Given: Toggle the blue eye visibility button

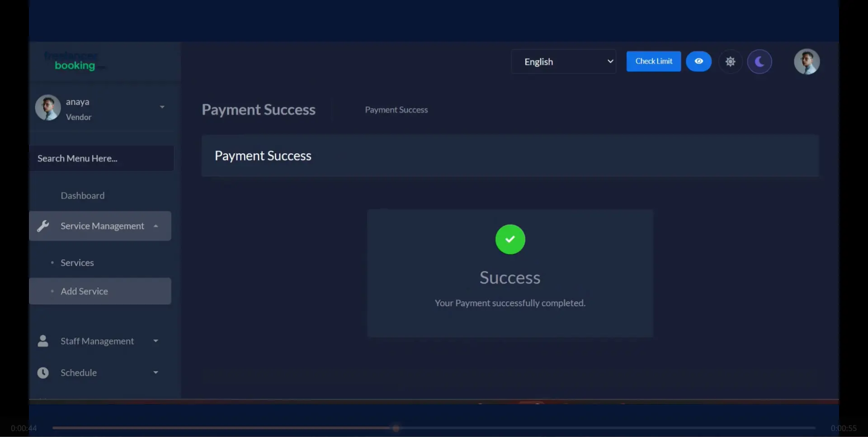Looking at the screenshot, I should click(698, 62).
